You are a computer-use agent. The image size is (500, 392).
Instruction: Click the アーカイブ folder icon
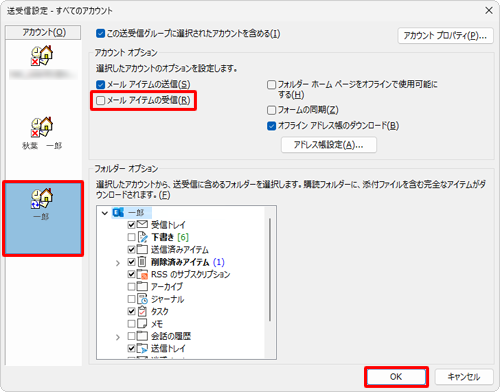point(142,286)
